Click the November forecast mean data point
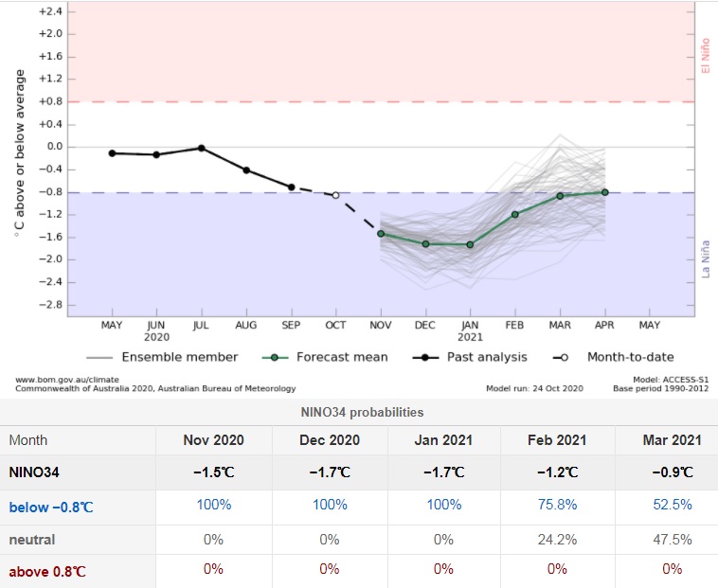The image size is (718, 588). (381, 233)
